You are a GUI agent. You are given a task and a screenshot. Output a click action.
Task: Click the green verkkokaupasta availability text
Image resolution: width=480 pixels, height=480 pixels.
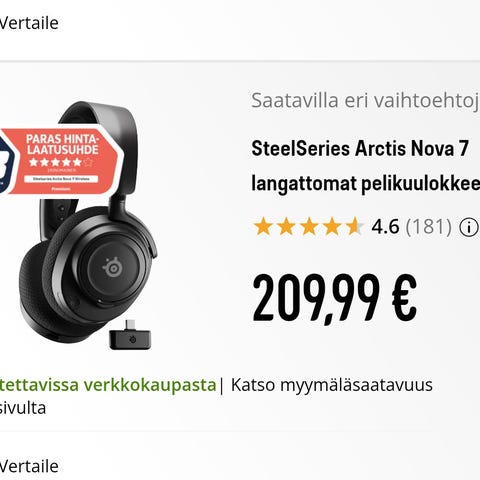pos(108,385)
